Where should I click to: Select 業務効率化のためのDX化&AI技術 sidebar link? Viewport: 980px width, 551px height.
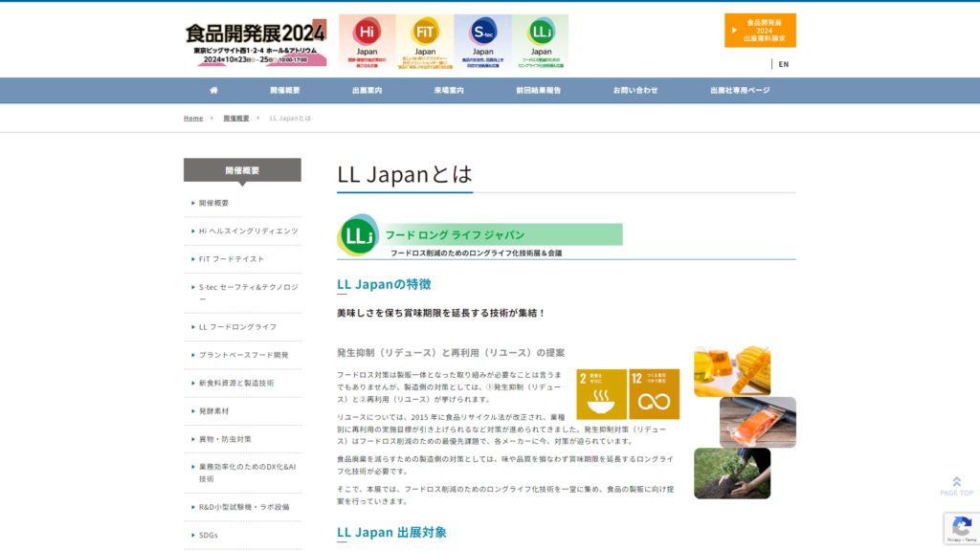pos(248,473)
